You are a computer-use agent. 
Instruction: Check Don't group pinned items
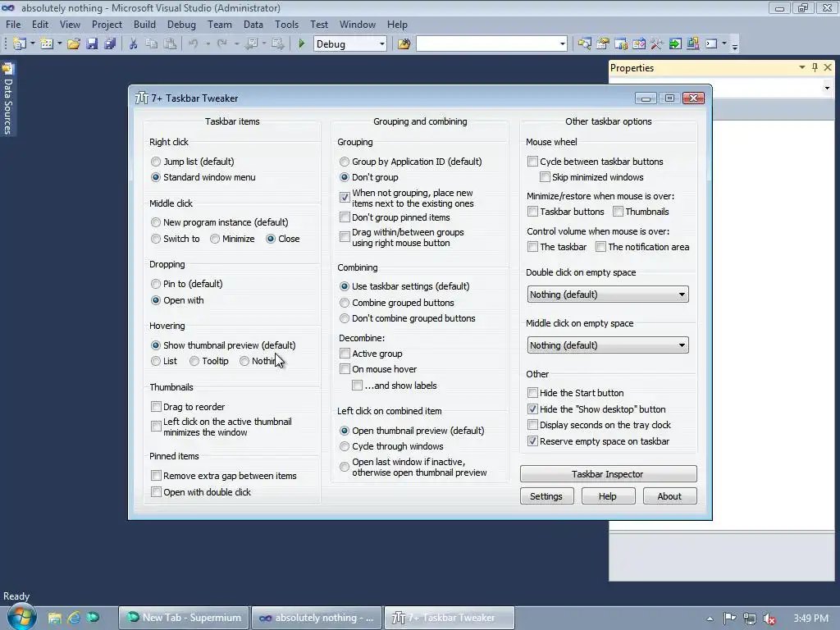(345, 217)
